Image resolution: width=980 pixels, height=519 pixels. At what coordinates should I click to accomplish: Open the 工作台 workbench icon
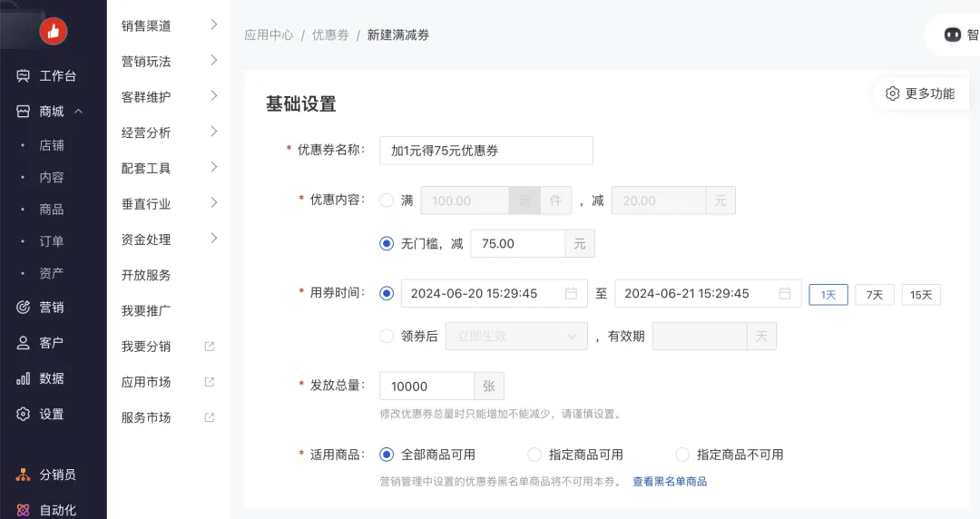coord(24,76)
